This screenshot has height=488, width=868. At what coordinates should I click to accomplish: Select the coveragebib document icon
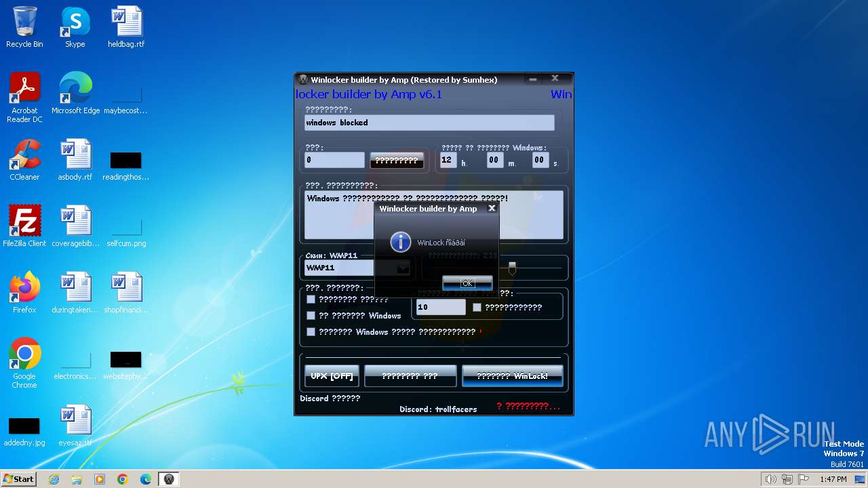(x=75, y=226)
